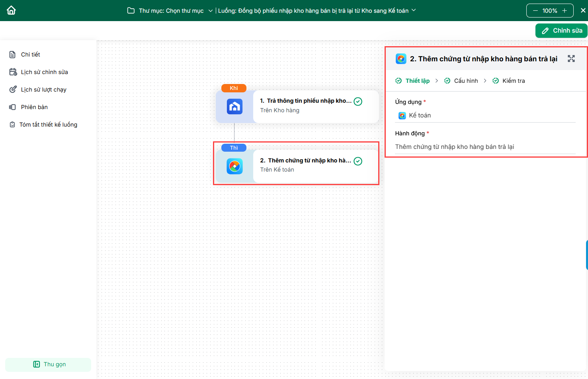Image resolution: width=588 pixels, height=379 pixels.
Task: Click the zoom out minus icon
Action: (x=535, y=11)
